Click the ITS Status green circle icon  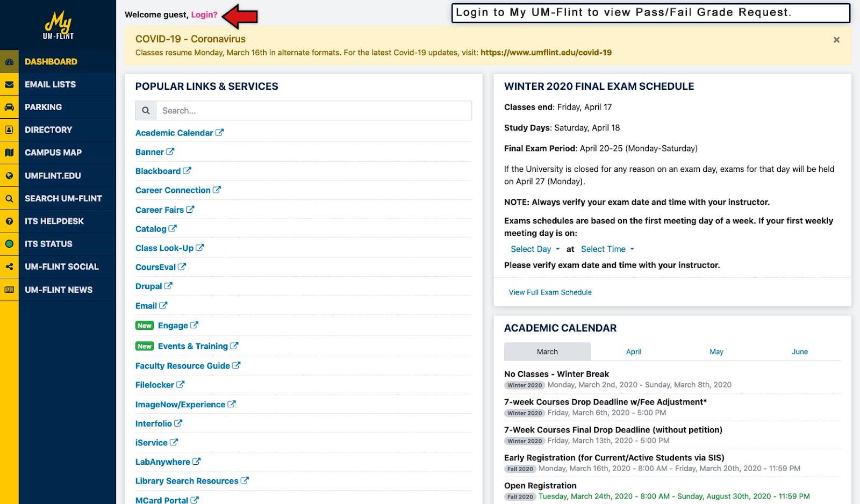(x=9, y=244)
